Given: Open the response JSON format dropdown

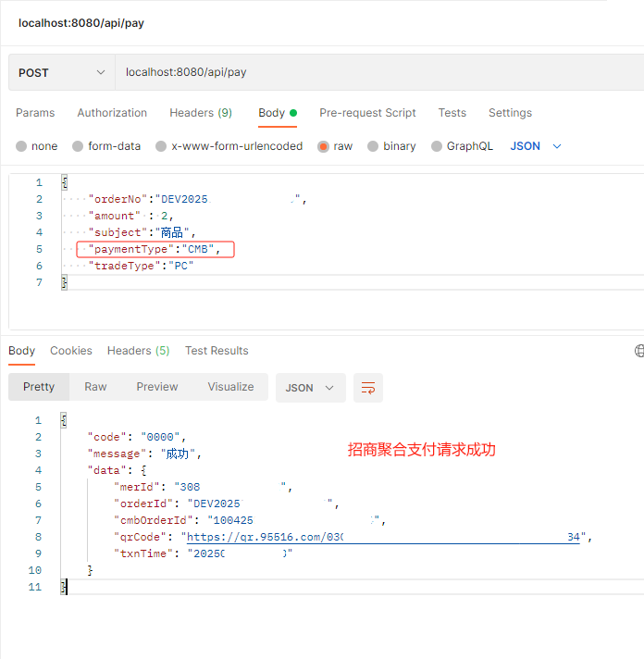Looking at the screenshot, I should [310, 388].
